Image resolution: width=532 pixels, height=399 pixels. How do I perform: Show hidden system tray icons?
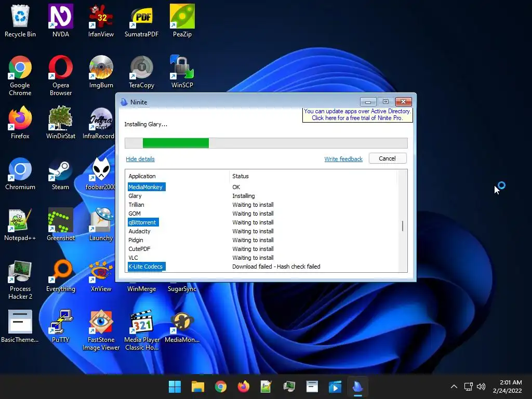(x=454, y=387)
